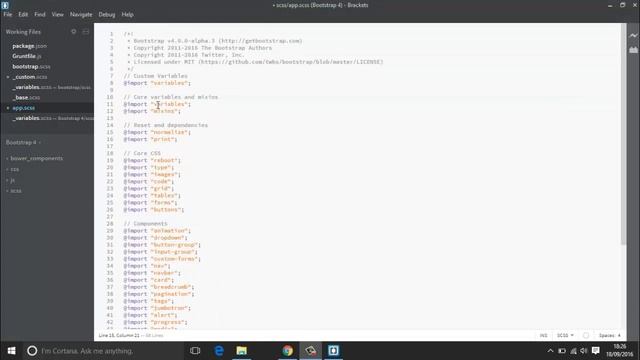Viewport: 640px width, 360px height.
Task: Click the linting status circle indicator
Action: click(x=586, y=336)
